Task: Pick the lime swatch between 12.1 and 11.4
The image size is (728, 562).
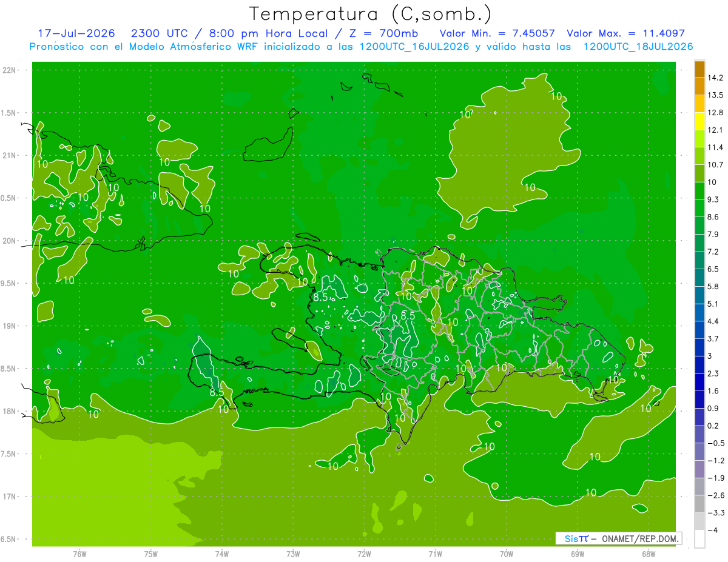Action: tap(699, 139)
